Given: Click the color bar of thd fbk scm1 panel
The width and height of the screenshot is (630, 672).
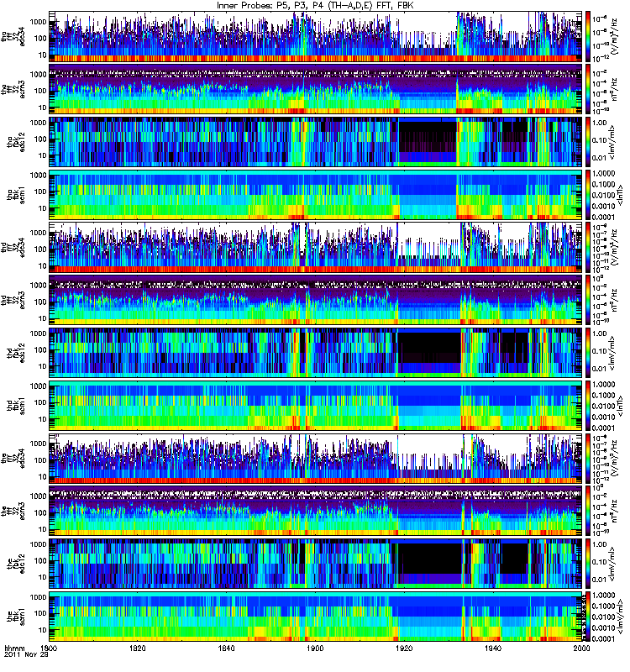Looking at the screenshot, I should (588, 406).
